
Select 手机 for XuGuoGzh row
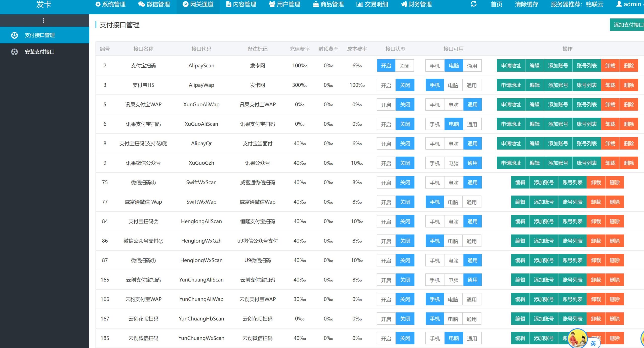tap(435, 163)
